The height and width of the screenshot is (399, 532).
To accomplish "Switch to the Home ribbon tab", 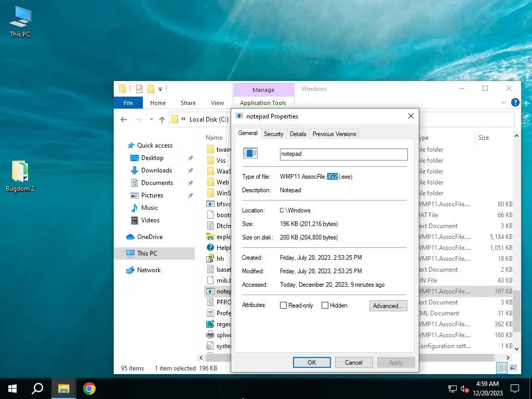I will click(x=158, y=103).
